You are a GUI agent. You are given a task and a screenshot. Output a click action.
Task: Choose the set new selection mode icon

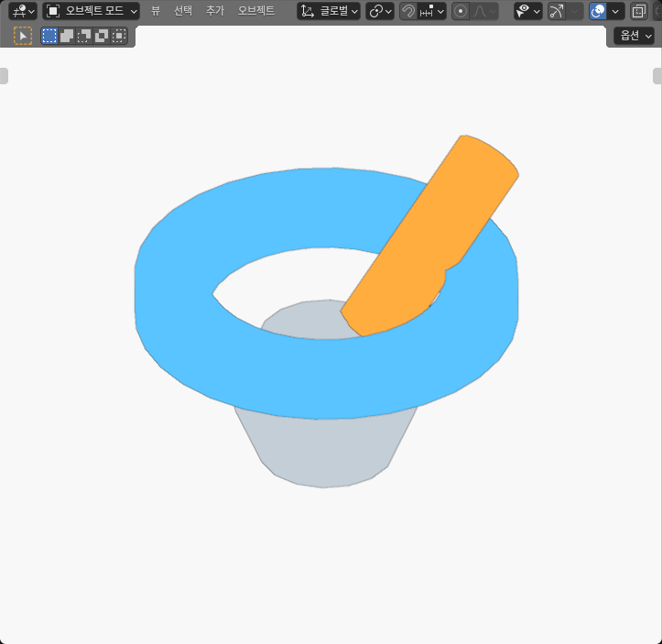49,36
